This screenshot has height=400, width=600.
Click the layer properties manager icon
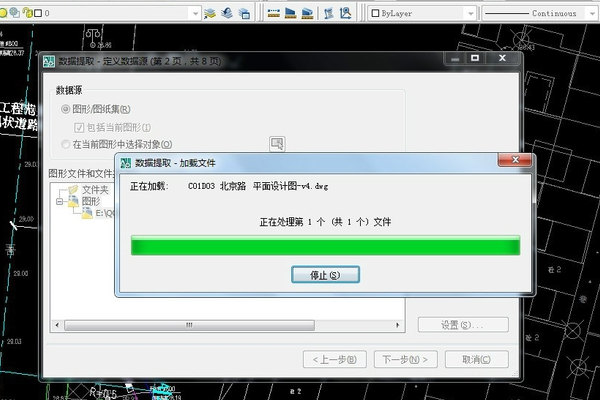pyautogui.click(x=210, y=13)
